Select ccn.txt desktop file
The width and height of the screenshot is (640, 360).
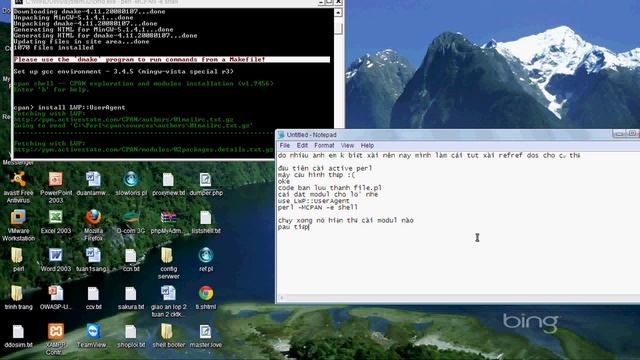pyautogui.click(x=131, y=255)
